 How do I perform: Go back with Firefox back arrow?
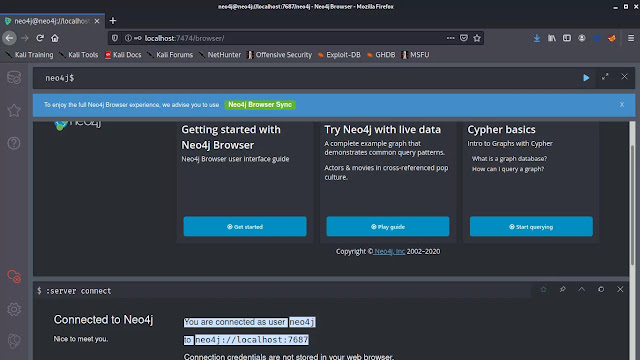pyautogui.click(x=9, y=38)
